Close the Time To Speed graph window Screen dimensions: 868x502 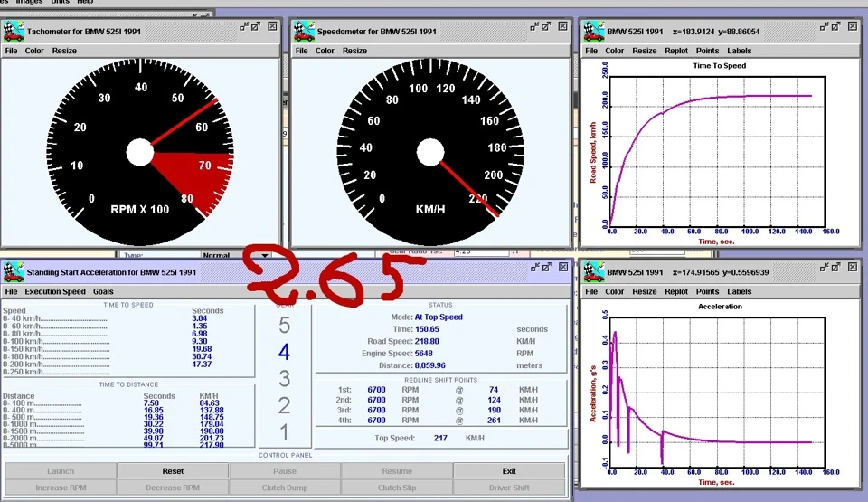click(853, 26)
